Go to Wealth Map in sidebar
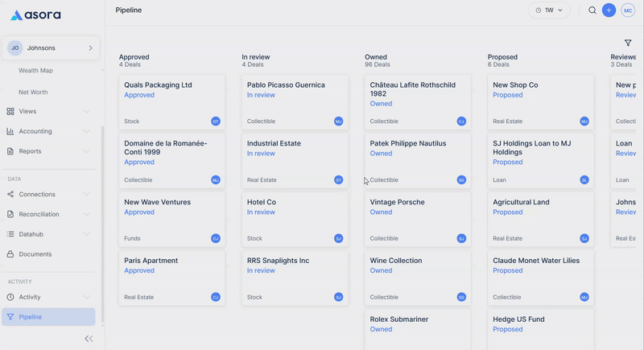 point(35,71)
